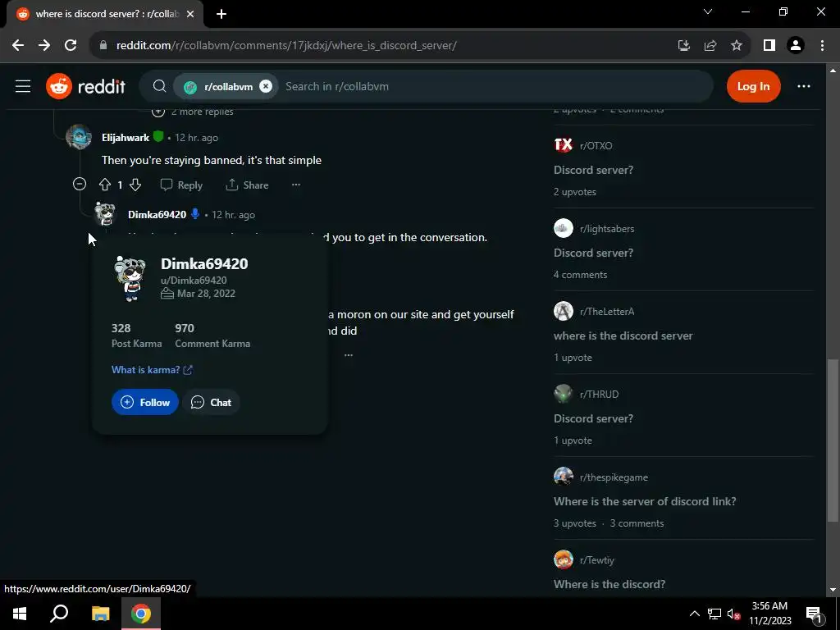This screenshot has height=630, width=840.
Task: Toggle the browser side panel
Action: point(769,46)
